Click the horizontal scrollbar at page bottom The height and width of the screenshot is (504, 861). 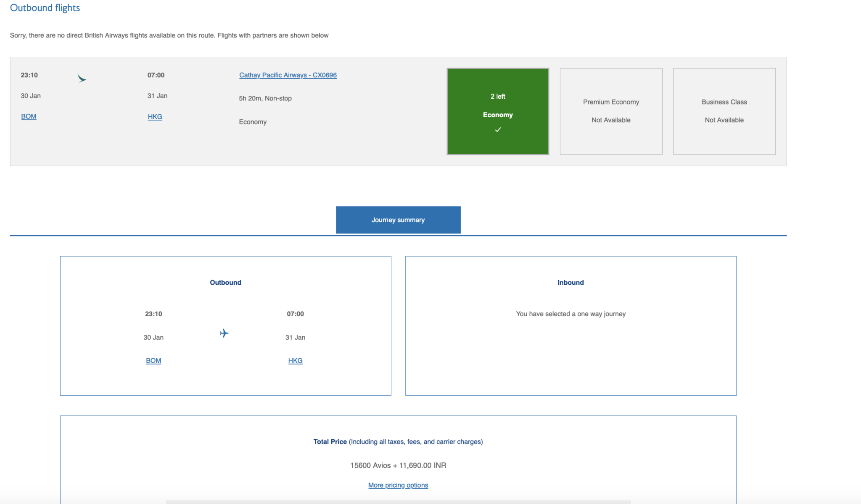[x=398, y=502]
